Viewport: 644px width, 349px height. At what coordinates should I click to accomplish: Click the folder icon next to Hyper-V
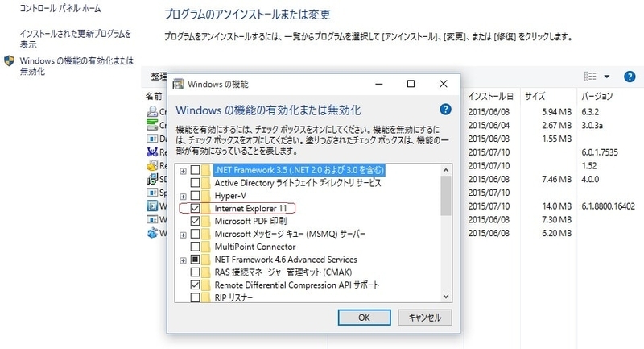coord(206,196)
